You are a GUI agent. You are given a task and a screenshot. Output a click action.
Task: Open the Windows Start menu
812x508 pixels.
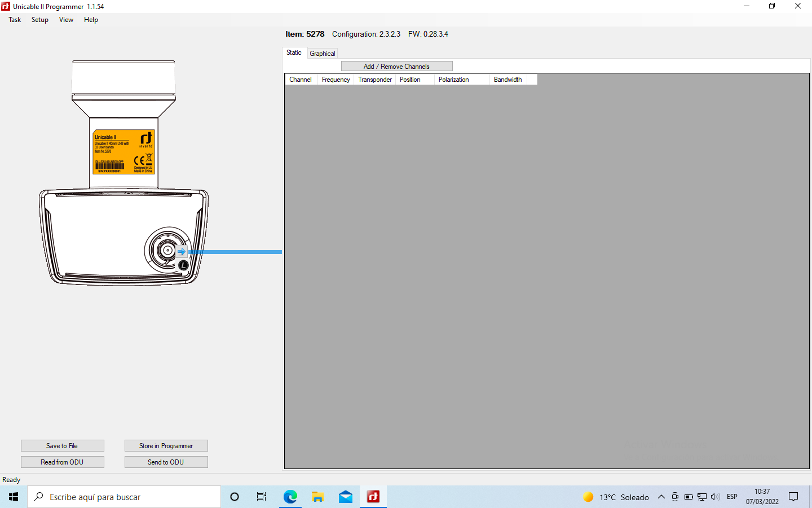(14, 497)
